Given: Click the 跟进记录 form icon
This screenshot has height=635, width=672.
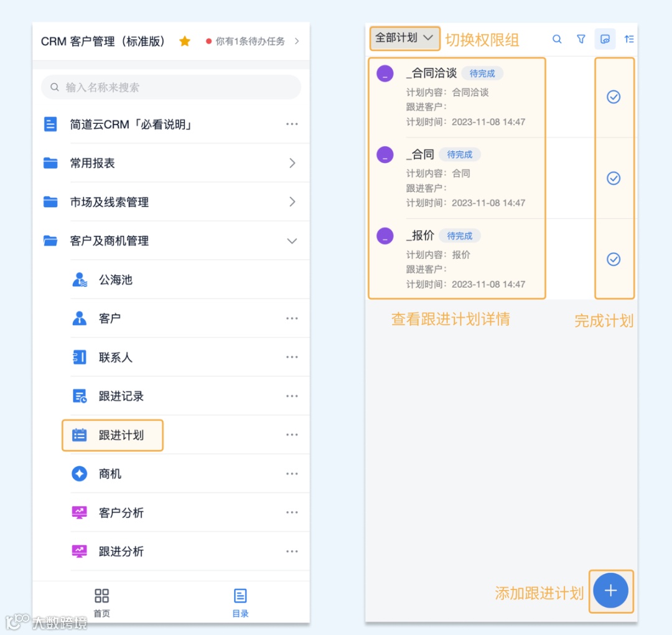Looking at the screenshot, I should click(x=79, y=396).
